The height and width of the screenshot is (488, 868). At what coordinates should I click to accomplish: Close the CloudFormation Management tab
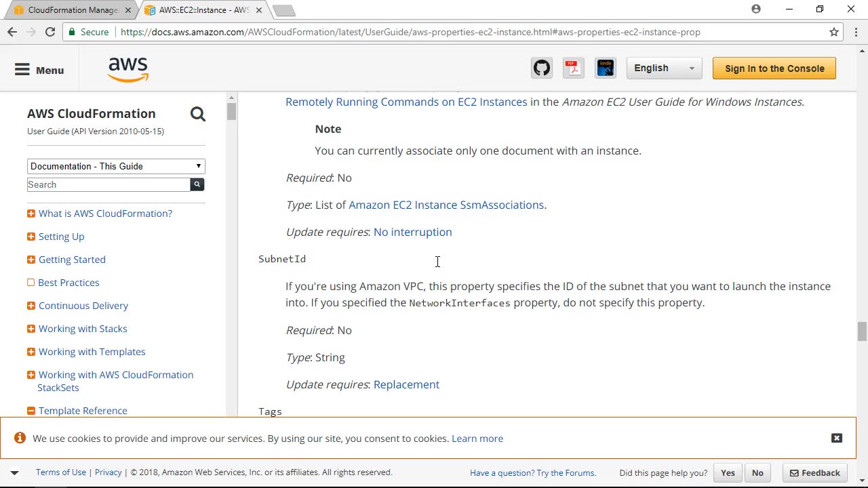click(x=128, y=10)
